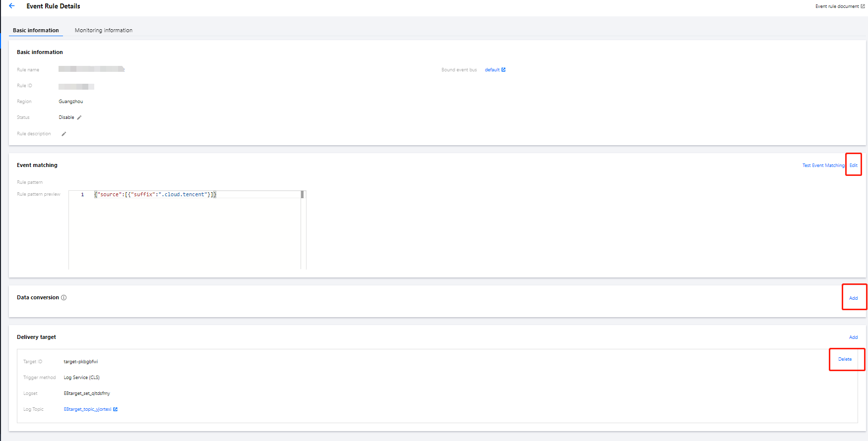Open the EBtarget_topic_yjortexi log topic link
Screen dimensions: 868x441
87,409
